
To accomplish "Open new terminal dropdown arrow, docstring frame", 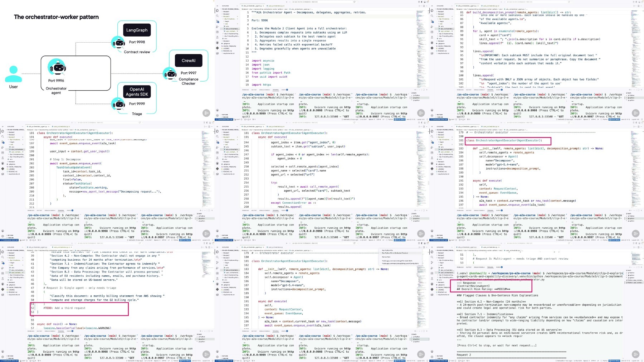I will point(417,90).
